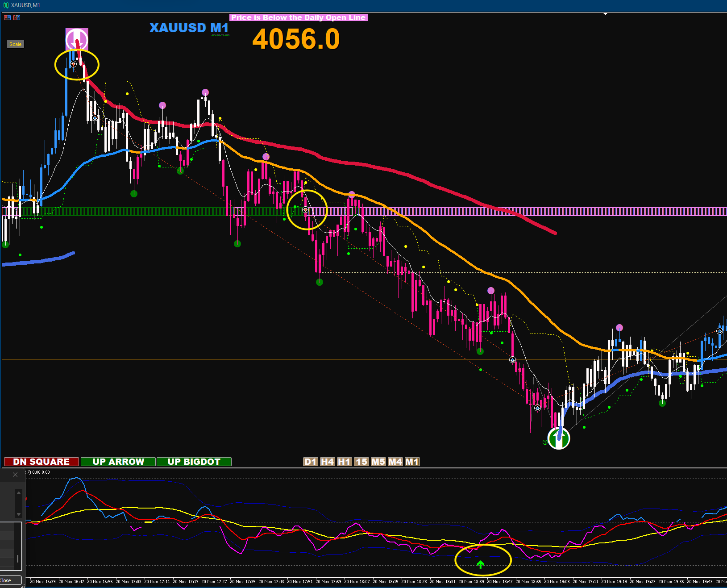The height and width of the screenshot is (588, 727).
Task: Click the orange 4056.0 price readout
Action: [296, 39]
